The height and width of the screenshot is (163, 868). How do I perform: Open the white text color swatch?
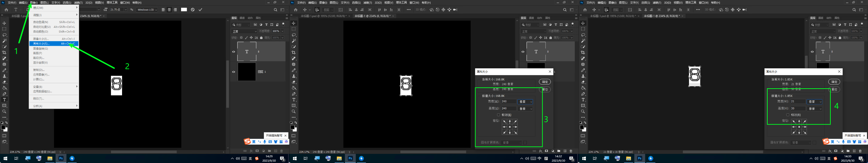click(x=184, y=10)
